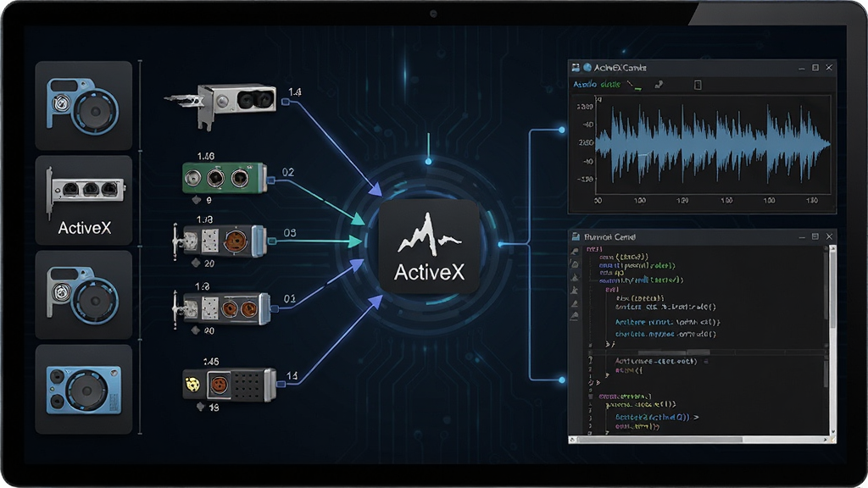Click the diamond marker labeled 18
This screenshot has height=488, width=868.
(x=200, y=407)
